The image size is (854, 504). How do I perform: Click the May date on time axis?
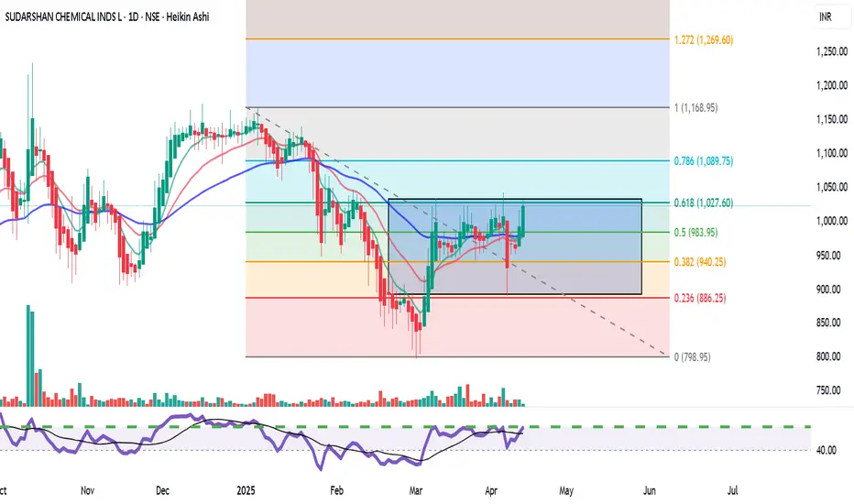point(566,490)
